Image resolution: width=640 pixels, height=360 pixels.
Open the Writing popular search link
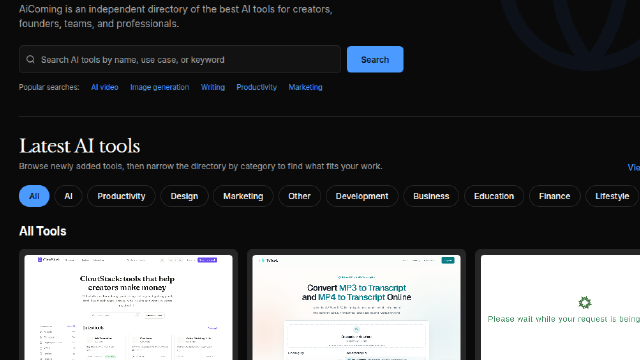[x=213, y=87]
